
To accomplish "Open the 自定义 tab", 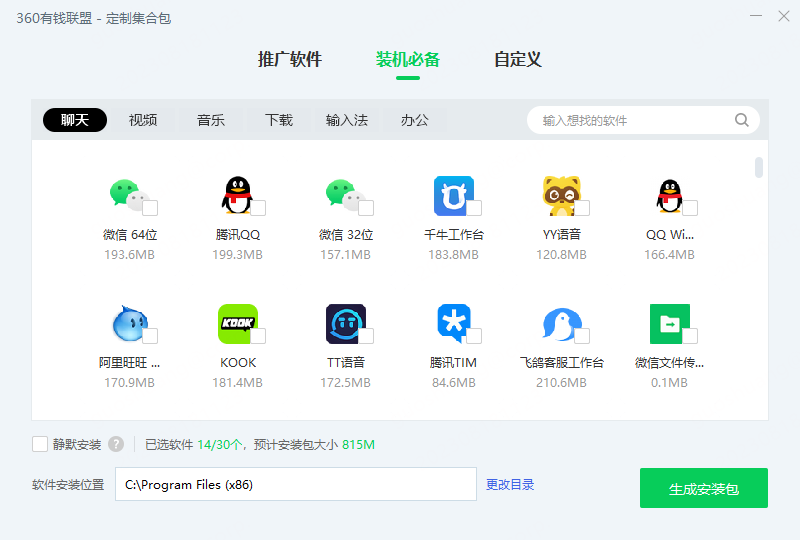I will coord(518,60).
